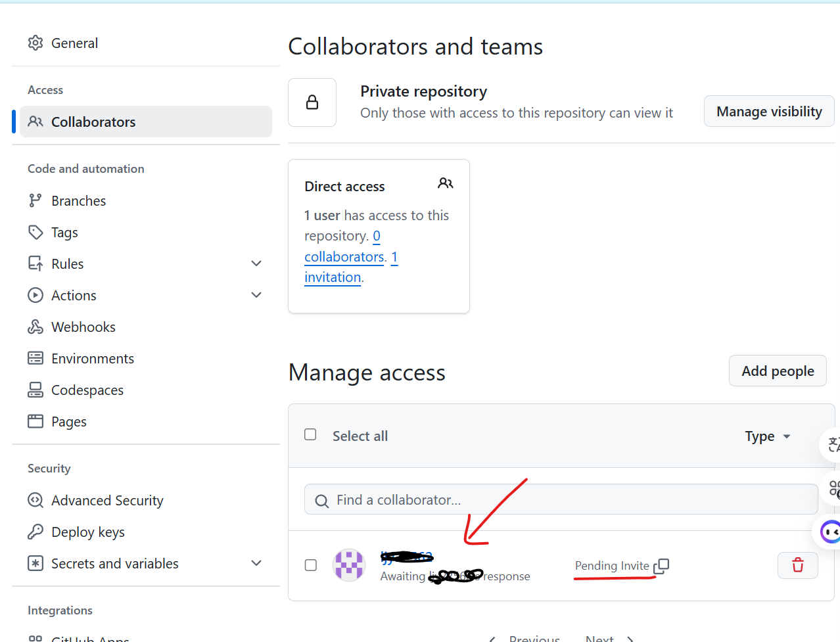This screenshot has height=642, width=840.
Task: Click the Rules icon in sidebar
Action: click(35, 264)
